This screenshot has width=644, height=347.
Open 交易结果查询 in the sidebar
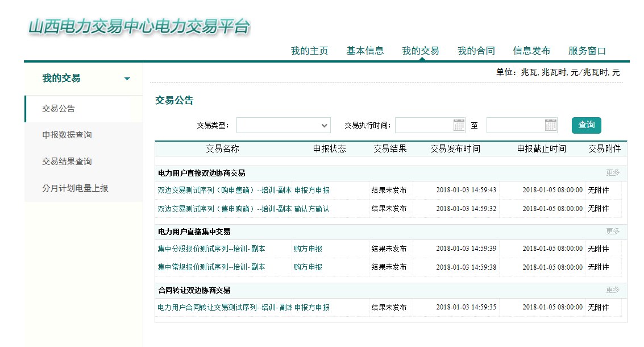[67, 162]
